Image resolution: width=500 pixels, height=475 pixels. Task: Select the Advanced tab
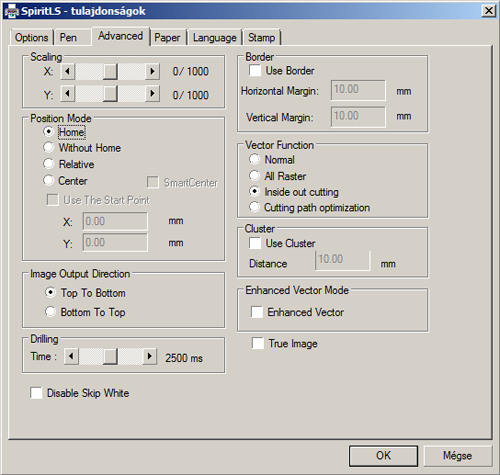(121, 36)
